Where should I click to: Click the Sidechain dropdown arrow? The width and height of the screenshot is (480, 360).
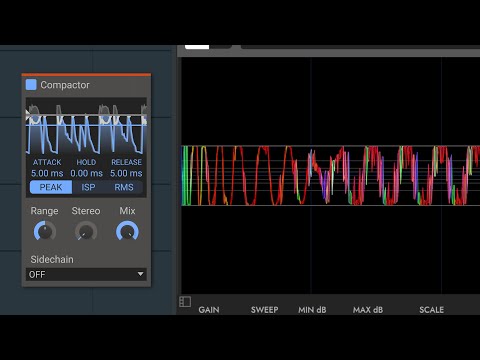140,274
